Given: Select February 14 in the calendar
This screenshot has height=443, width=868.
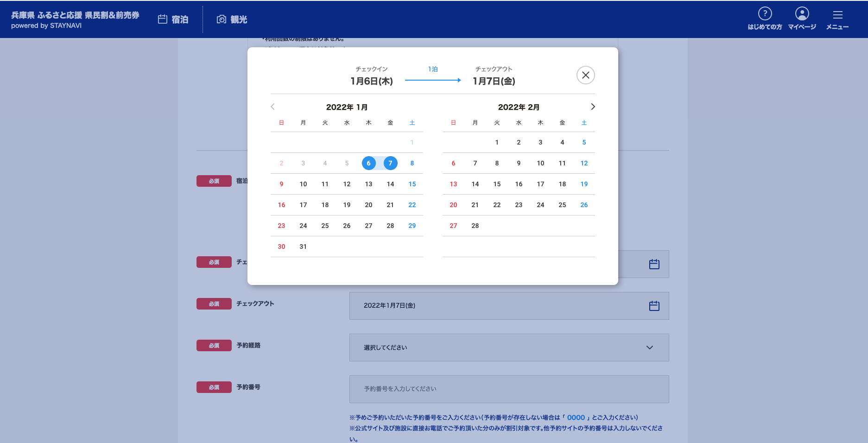Looking at the screenshot, I should point(475,184).
